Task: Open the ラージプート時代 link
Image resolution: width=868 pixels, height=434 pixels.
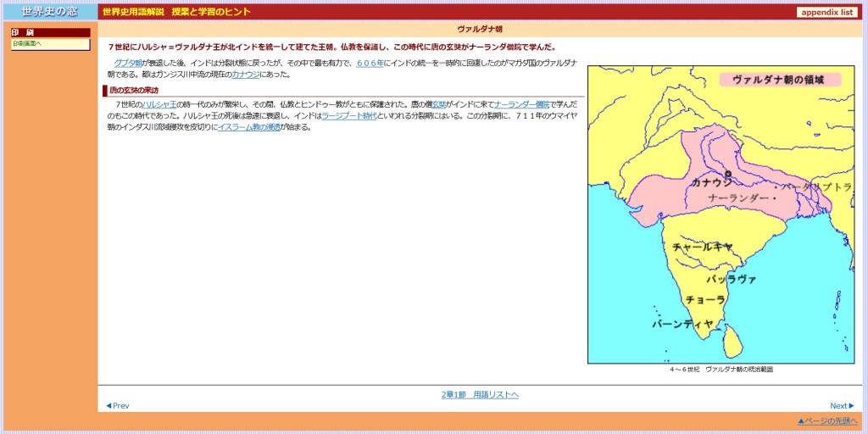Action: 349,115
